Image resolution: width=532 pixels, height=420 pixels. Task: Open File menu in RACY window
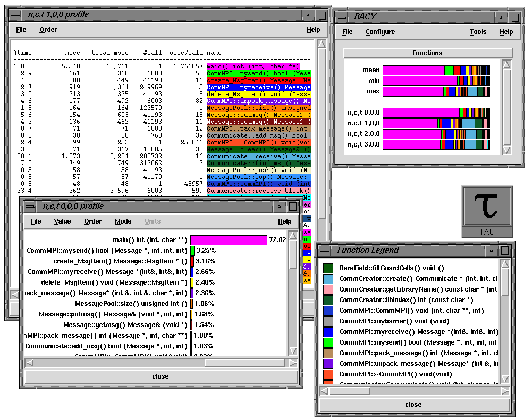click(x=347, y=32)
